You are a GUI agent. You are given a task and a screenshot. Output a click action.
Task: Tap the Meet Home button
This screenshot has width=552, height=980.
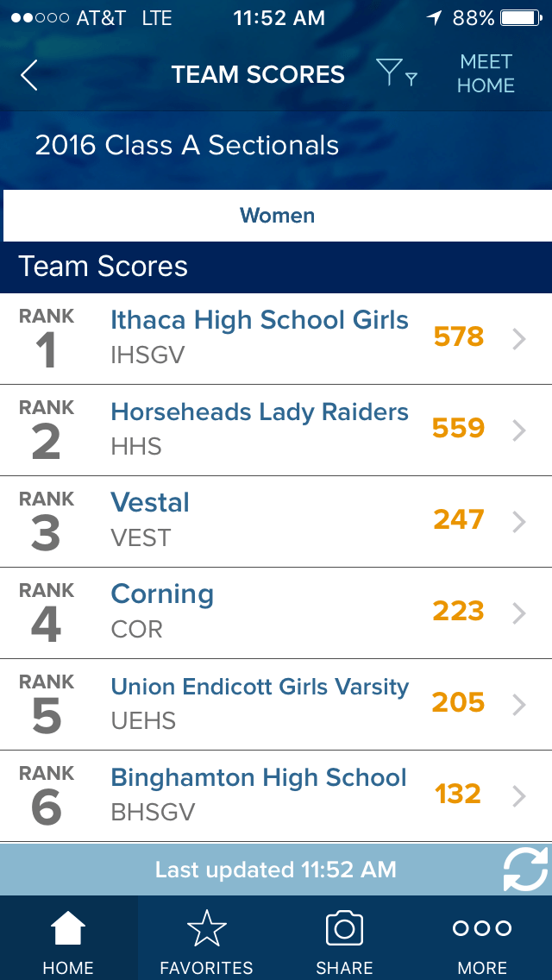pos(486,74)
